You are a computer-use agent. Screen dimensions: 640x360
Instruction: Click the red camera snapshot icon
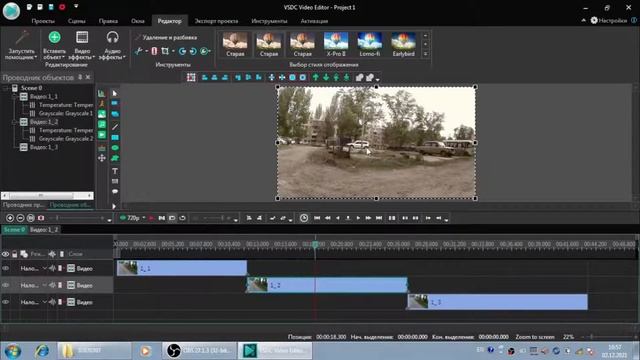point(41,218)
